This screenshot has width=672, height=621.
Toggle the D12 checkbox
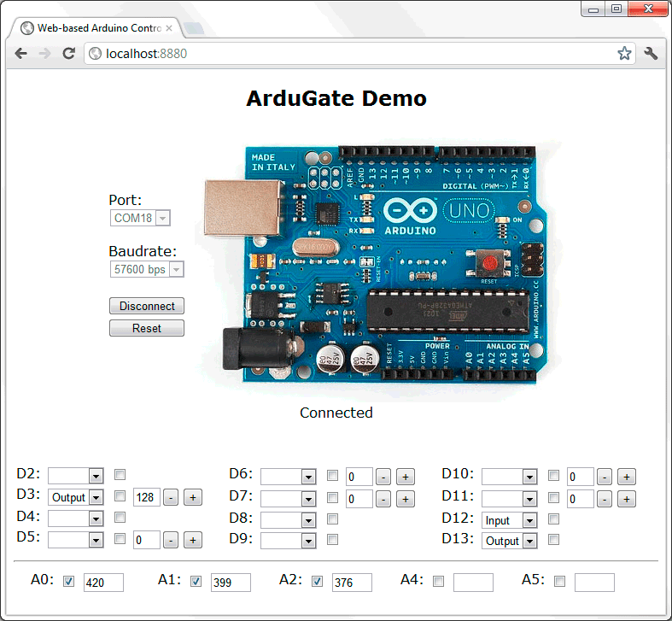pyautogui.click(x=553, y=519)
